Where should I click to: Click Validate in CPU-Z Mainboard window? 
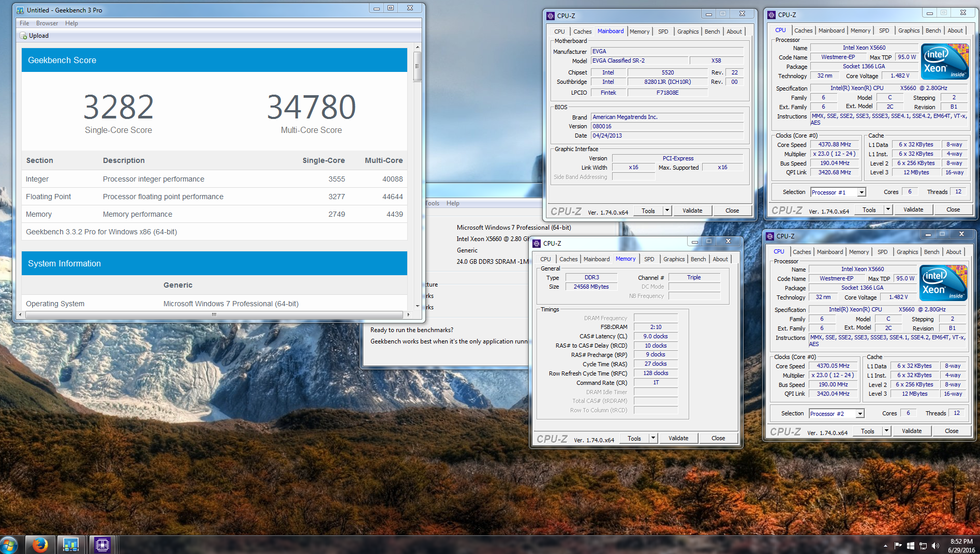692,211
